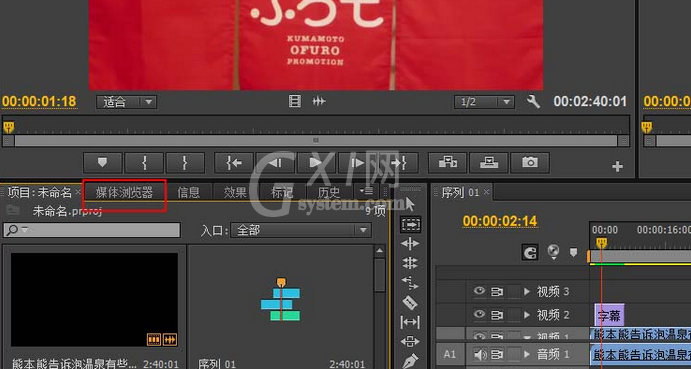Select the Pen tool
The height and width of the screenshot is (369, 691).
410,361
